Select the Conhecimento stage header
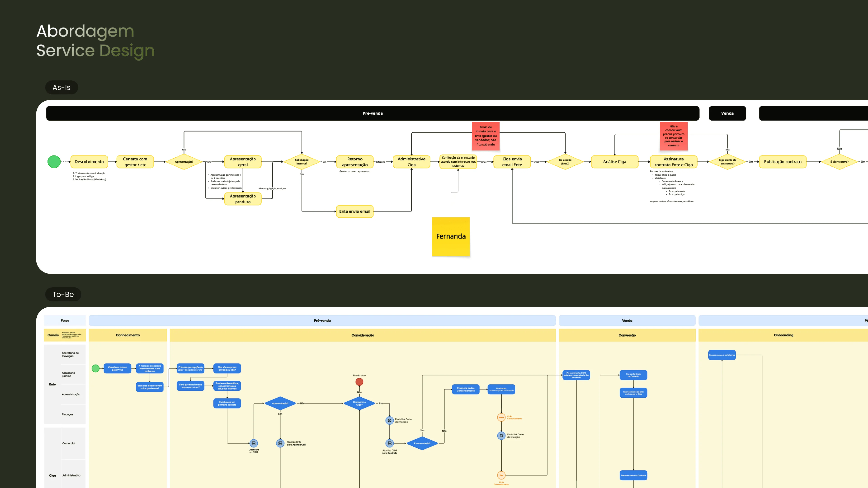The image size is (868, 488). (128, 335)
